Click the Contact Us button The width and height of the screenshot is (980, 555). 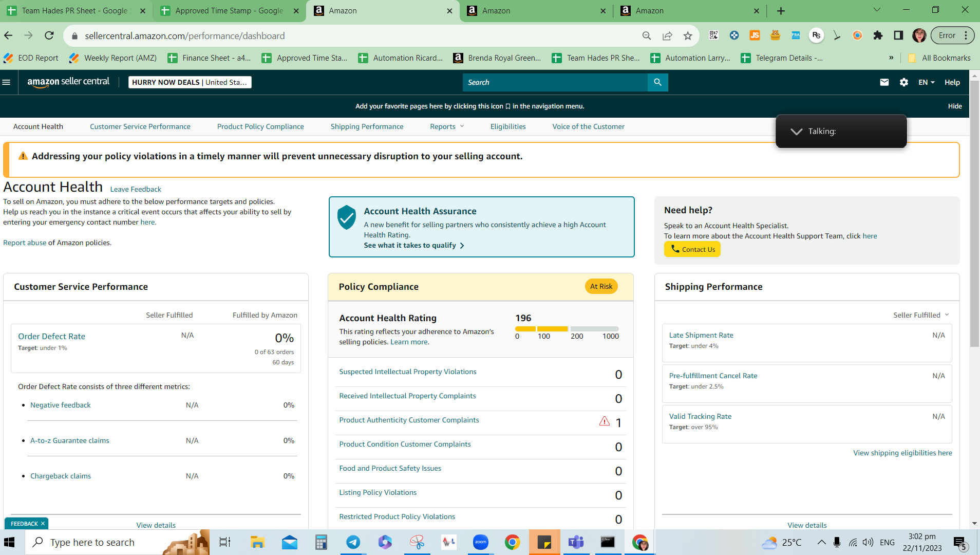coord(692,249)
